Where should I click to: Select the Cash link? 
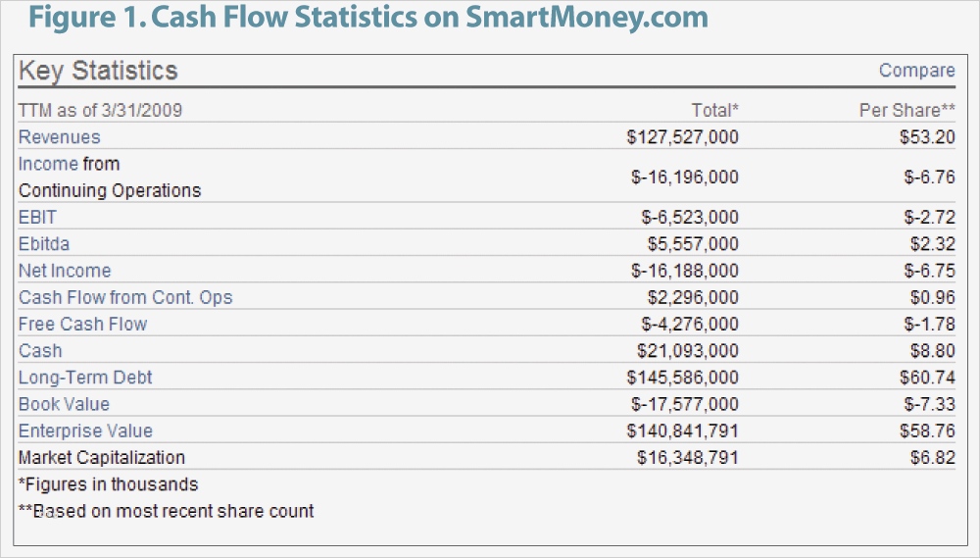[40, 350]
